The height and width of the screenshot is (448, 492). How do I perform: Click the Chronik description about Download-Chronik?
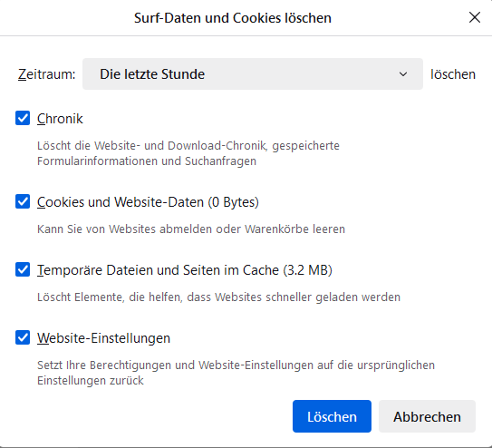pos(188,153)
